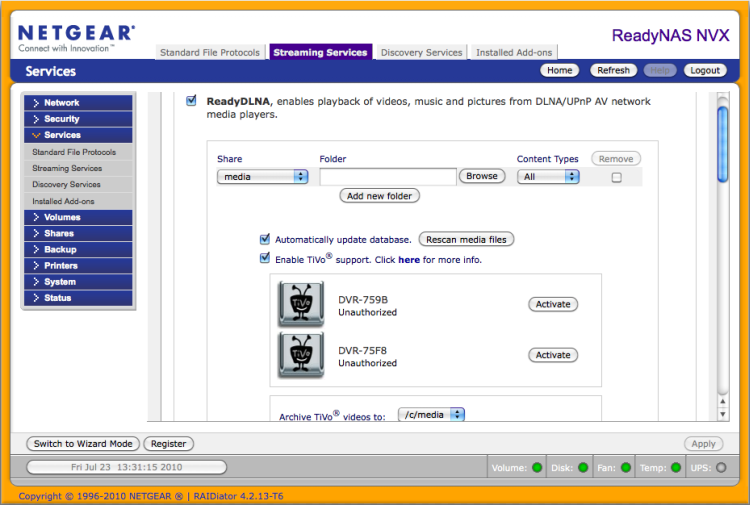The height and width of the screenshot is (505, 750).
Task: Click the TiVo icon for DVR-75F8
Action: tap(301, 355)
